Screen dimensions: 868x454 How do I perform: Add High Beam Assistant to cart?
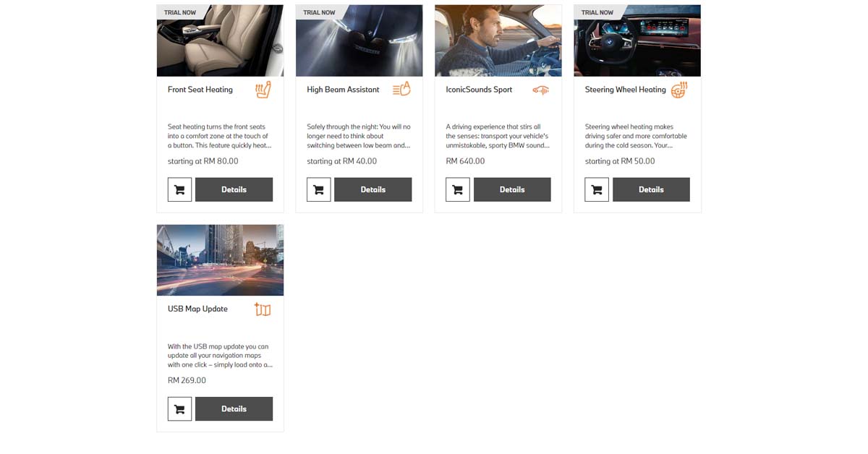click(319, 189)
